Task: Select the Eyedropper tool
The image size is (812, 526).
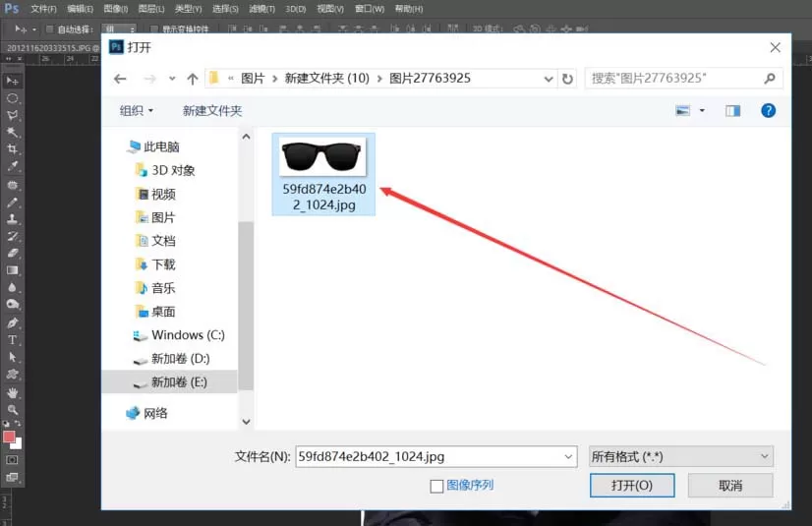Action: pyautogui.click(x=12, y=167)
